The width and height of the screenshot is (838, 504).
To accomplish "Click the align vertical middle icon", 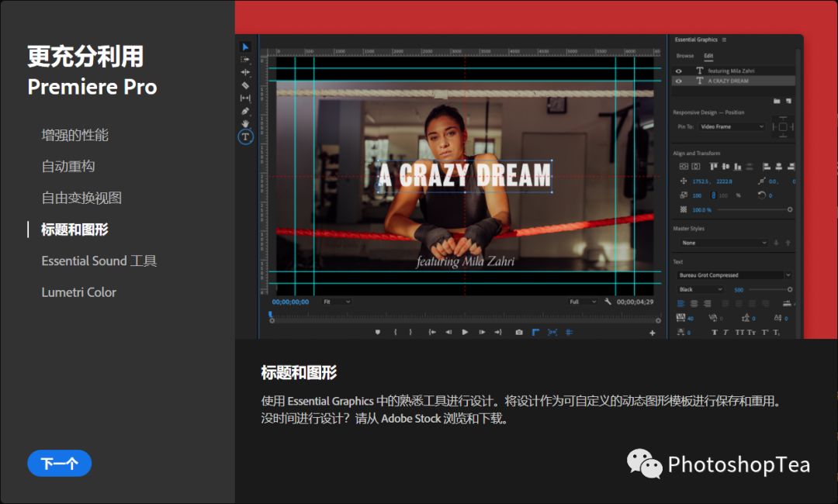I will tap(725, 167).
